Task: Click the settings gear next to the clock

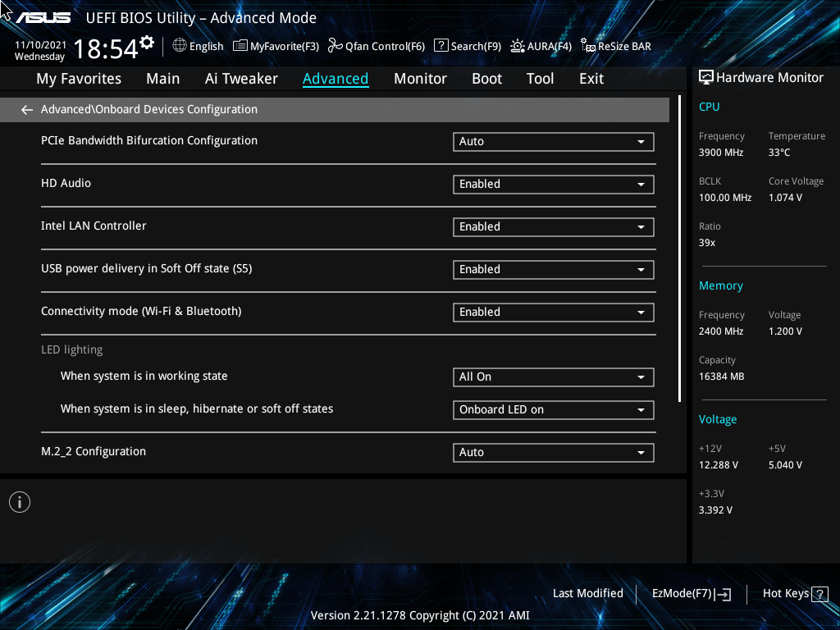Action: (x=147, y=43)
